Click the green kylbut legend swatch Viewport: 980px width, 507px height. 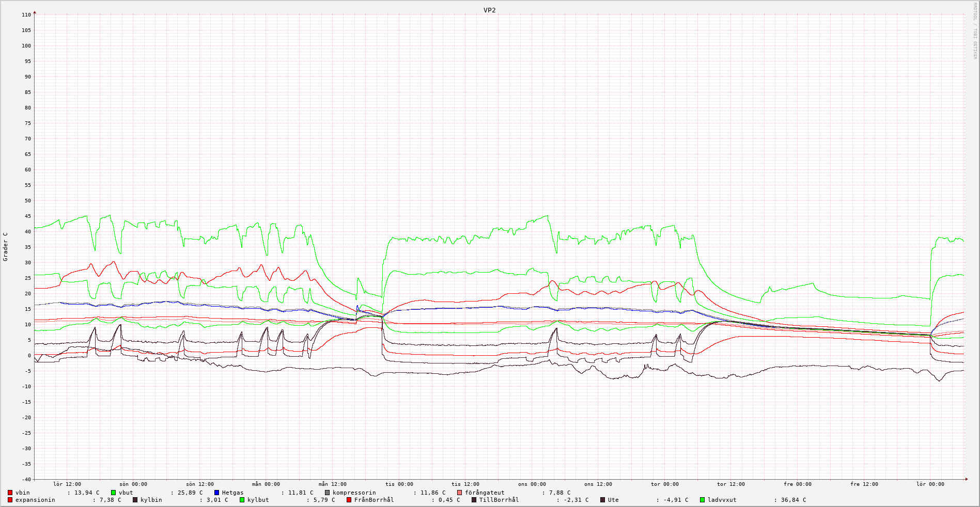tap(242, 500)
